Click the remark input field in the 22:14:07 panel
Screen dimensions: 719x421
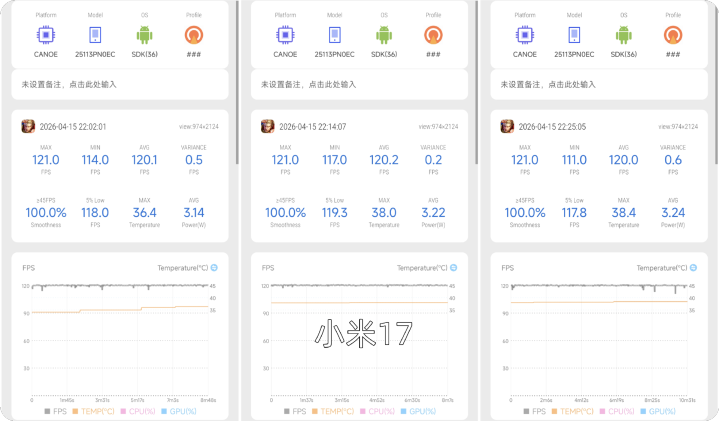360,84
